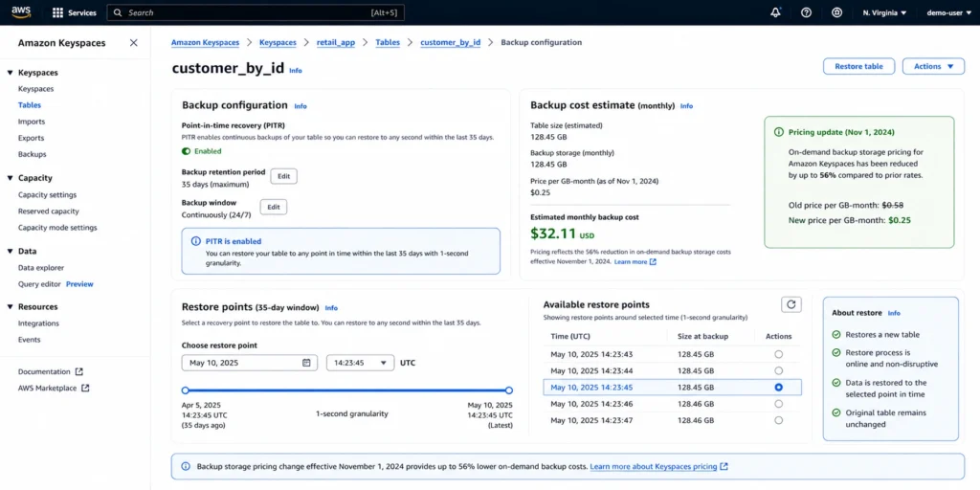This screenshot has width=980, height=490.
Task: Open the notifications bell icon
Action: click(x=775, y=12)
